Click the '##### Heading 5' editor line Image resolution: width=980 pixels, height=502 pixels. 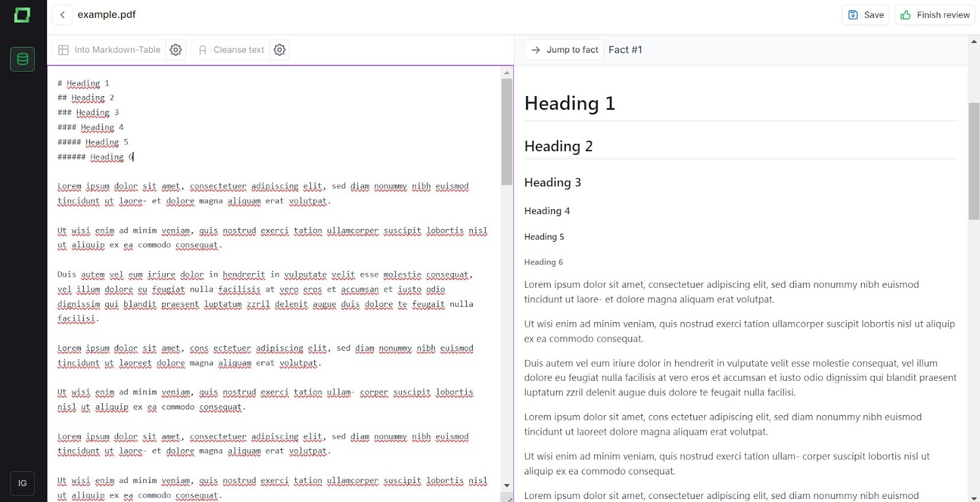tap(93, 142)
